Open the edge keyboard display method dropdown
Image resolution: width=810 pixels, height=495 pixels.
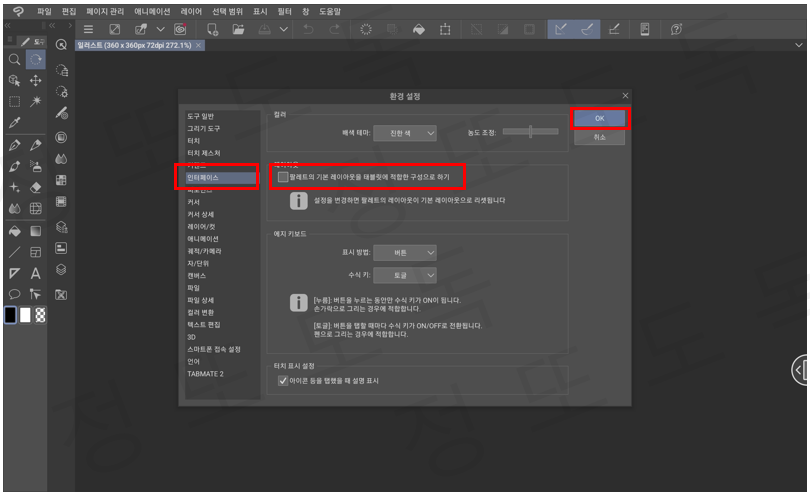coord(405,253)
